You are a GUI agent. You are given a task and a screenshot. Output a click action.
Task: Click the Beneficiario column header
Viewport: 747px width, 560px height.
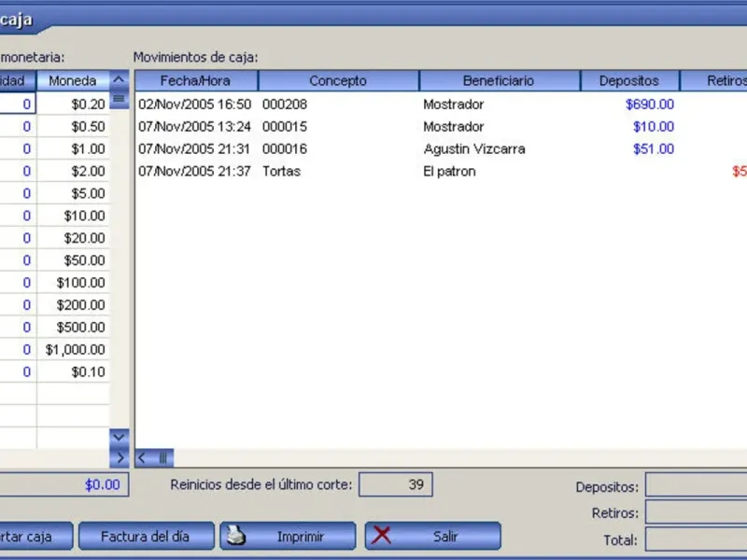(x=499, y=81)
